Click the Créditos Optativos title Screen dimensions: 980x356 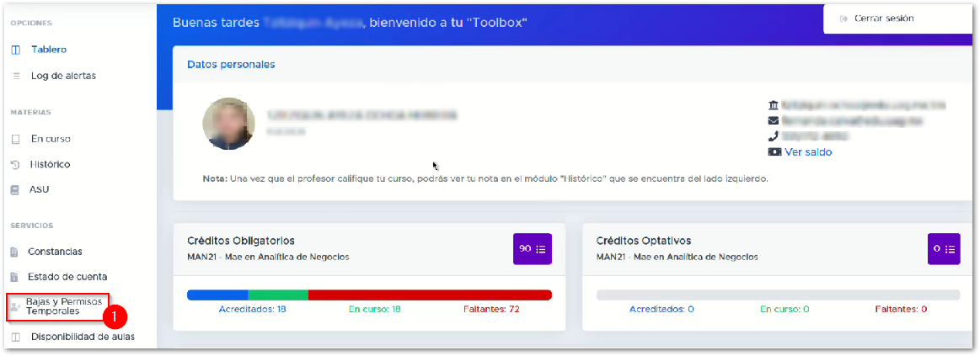644,241
